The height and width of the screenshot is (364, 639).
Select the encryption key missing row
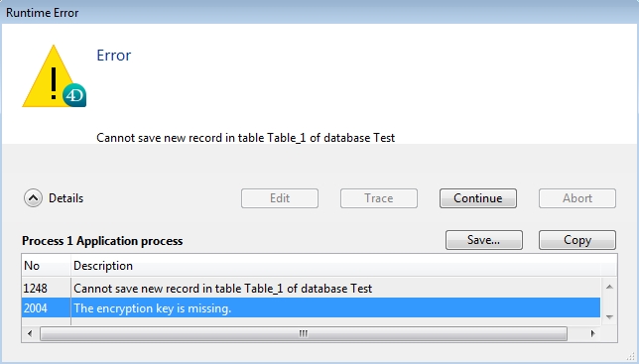pos(311,307)
